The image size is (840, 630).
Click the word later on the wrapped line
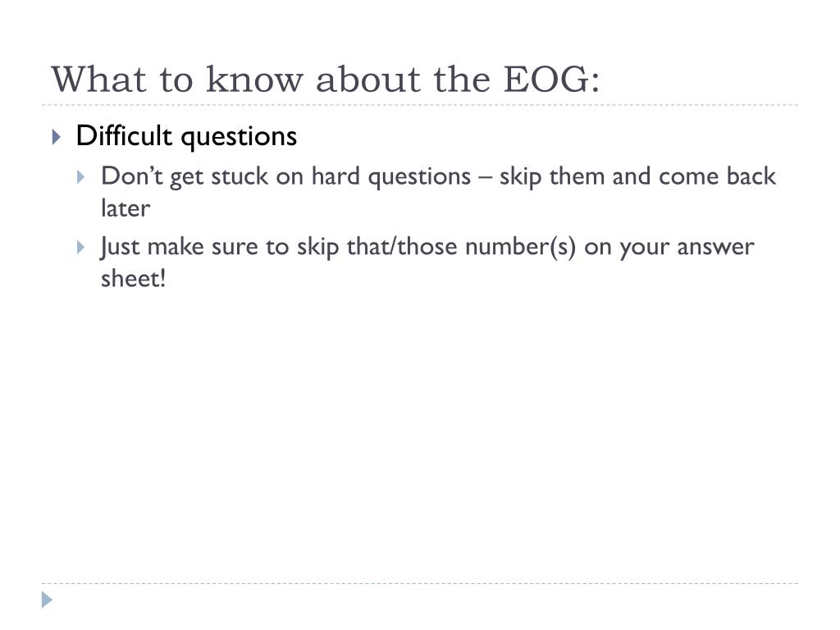pos(126,208)
